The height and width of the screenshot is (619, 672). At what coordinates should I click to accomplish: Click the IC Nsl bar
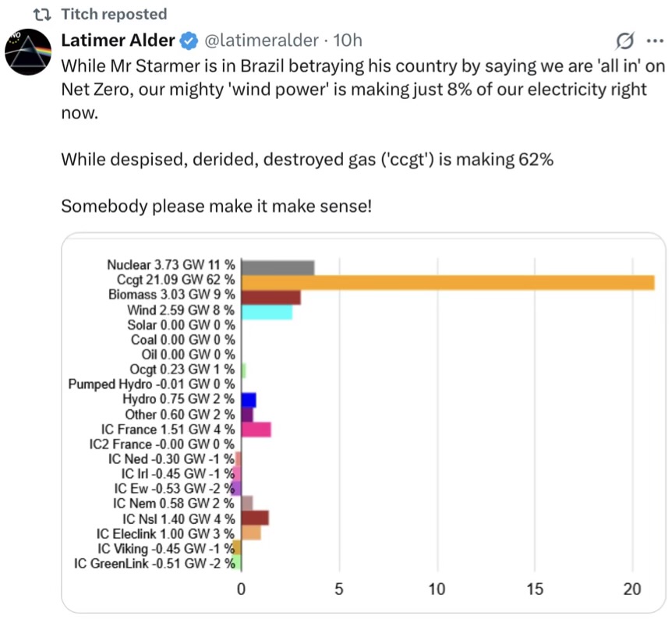[x=255, y=518]
